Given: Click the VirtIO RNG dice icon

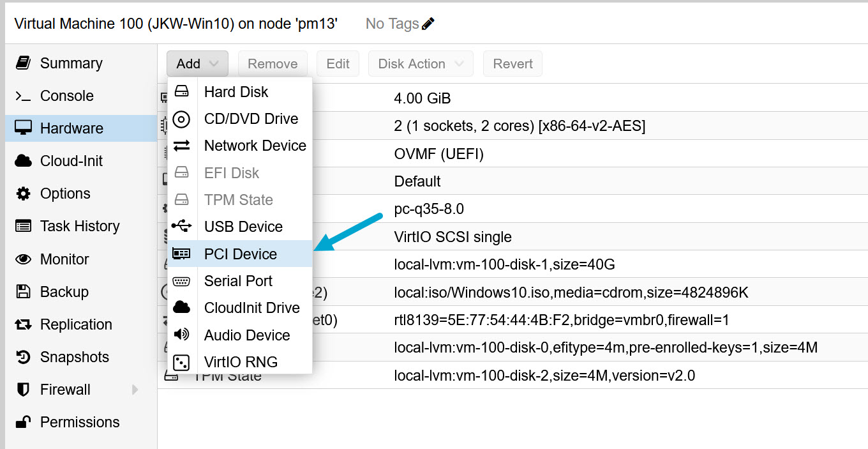Looking at the screenshot, I should click(x=182, y=362).
